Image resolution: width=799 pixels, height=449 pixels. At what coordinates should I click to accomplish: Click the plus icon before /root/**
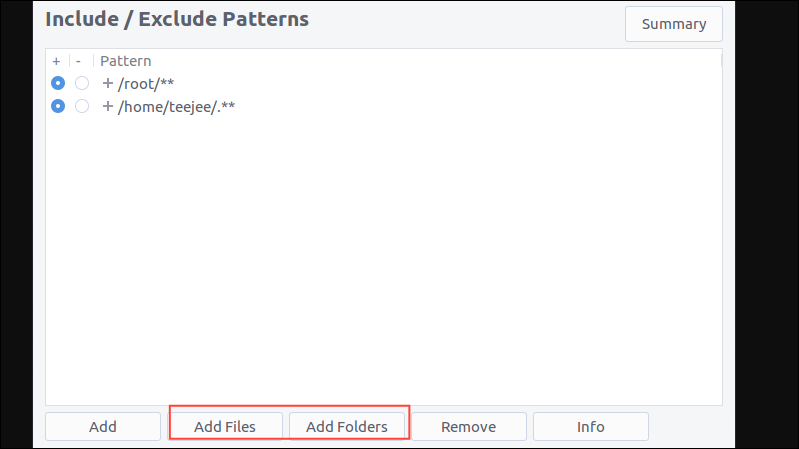(108, 83)
